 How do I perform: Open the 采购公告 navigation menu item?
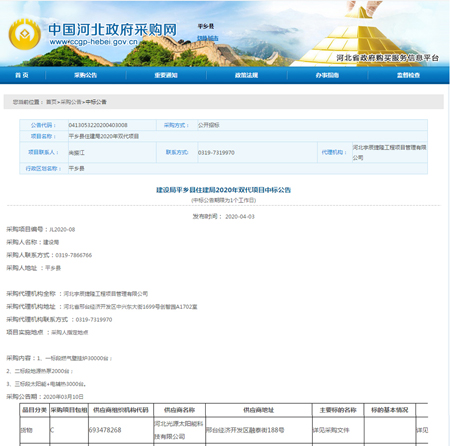85,75
